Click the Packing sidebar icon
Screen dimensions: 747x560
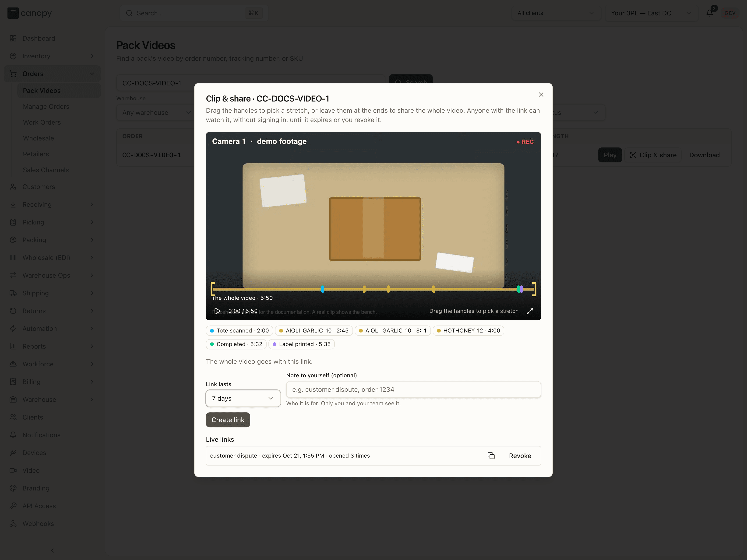coord(13,240)
